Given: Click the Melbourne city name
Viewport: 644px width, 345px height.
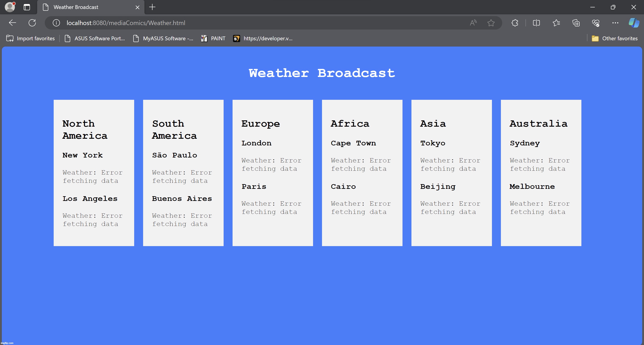Looking at the screenshot, I should (532, 186).
